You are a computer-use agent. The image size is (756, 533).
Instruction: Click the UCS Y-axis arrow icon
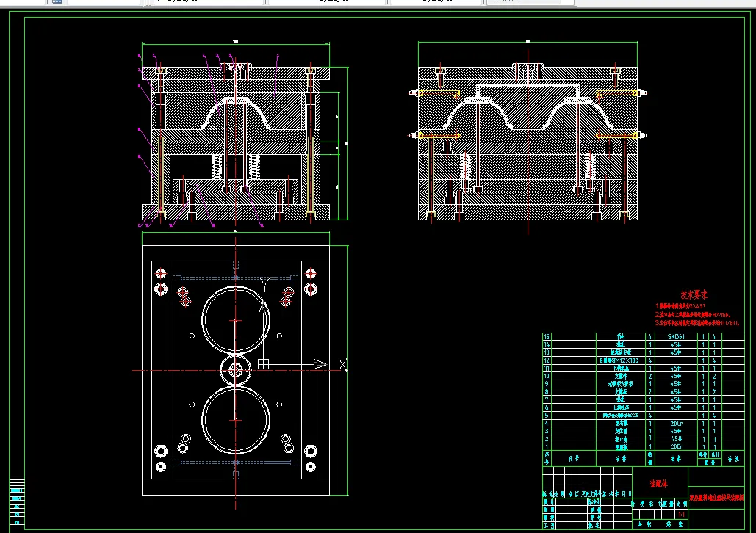click(264, 307)
